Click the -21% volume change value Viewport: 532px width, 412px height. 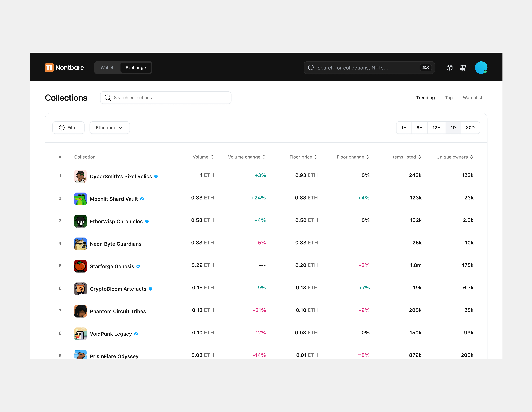coord(259,310)
